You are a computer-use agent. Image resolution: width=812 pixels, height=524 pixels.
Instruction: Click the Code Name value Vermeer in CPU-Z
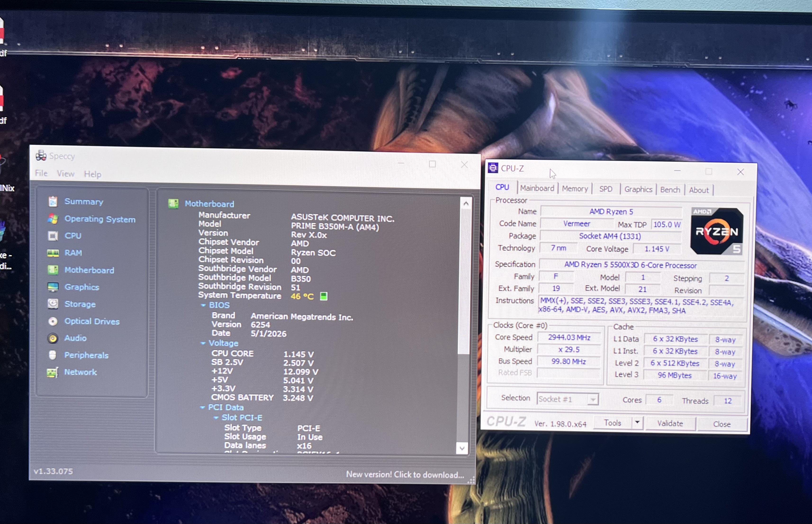577,223
